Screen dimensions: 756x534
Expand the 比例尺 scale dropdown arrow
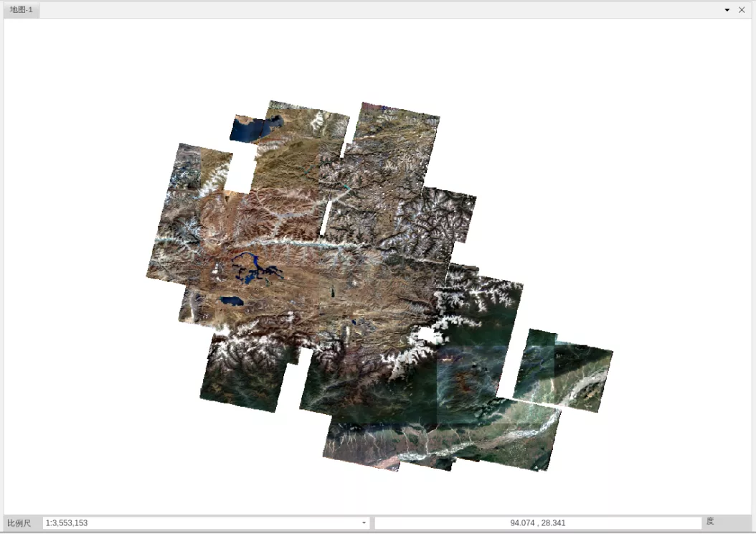[364, 523]
